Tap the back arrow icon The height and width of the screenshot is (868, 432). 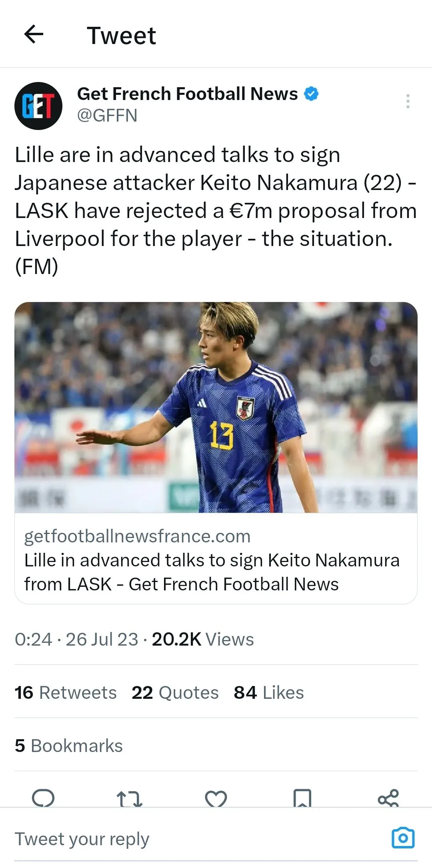pyautogui.click(x=34, y=34)
